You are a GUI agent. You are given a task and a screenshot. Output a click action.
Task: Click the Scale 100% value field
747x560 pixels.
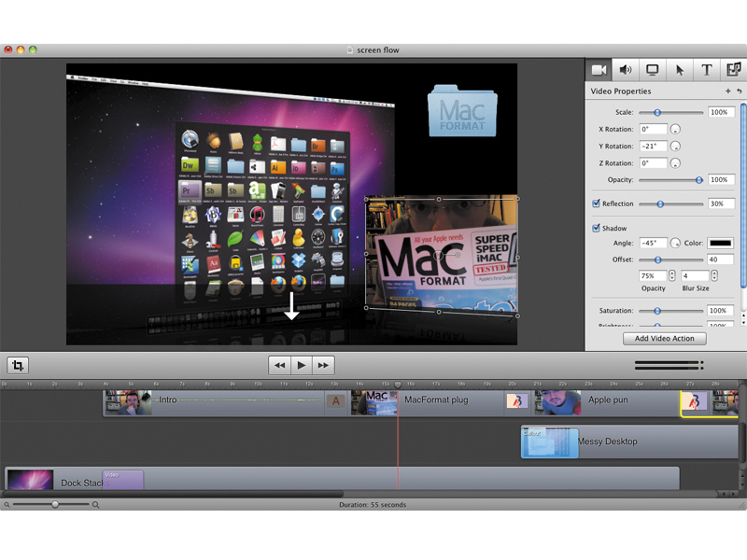click(x=721, y=112)
